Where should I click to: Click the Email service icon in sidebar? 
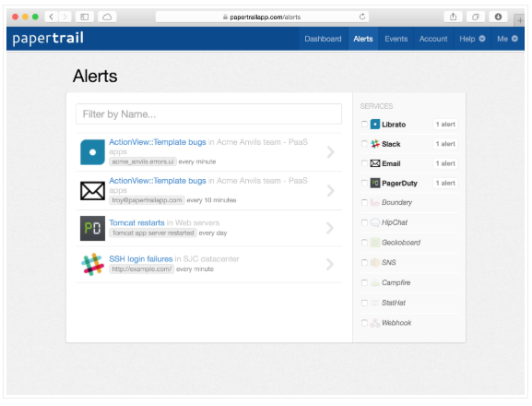(x=375, y=163)
